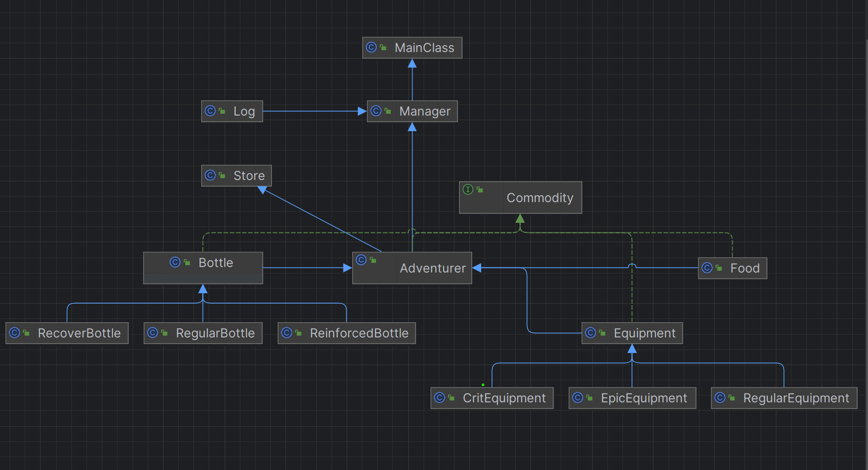Select the RegularBottle class label
The height and width of the screenshot is (470, 868).
coord(215,333)
